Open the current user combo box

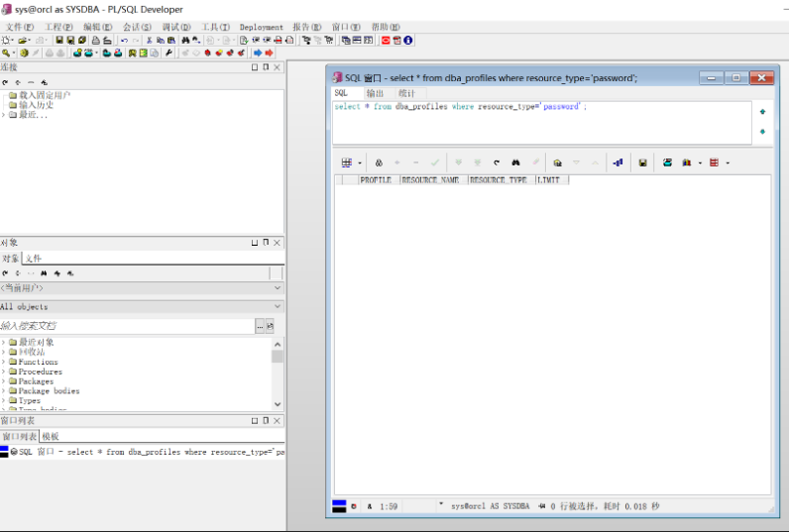click(x=142, y=287)
